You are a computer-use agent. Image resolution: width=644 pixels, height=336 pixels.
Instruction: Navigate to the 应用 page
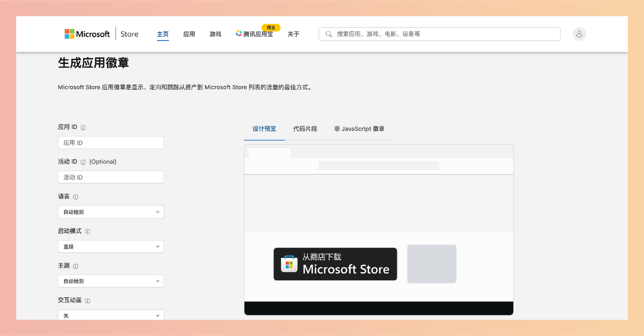[x=189, y=34]
